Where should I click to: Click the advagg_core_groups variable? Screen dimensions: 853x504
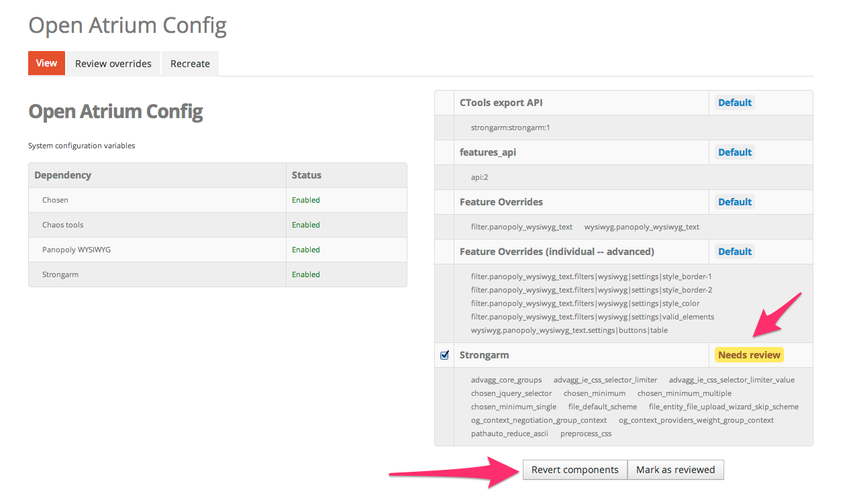(x=506, y=380)
